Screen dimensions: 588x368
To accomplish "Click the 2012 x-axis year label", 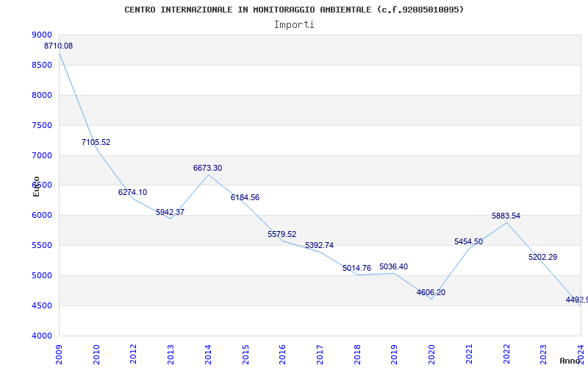I will tap(134, 355).
